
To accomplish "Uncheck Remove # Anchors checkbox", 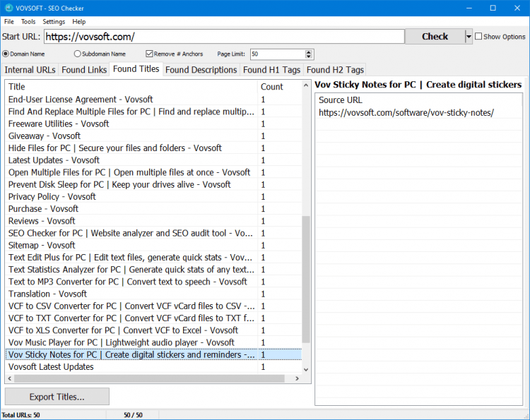I will pyautogui.click(x=149, y=54).
